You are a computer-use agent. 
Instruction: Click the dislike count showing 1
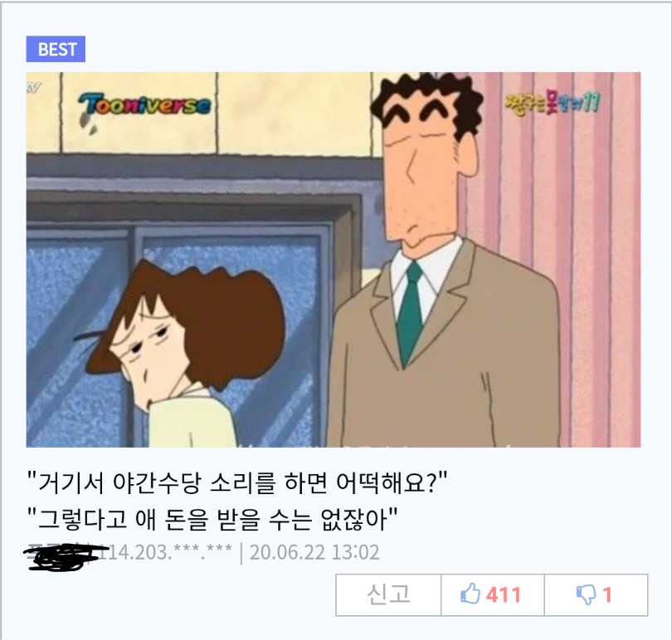(606, 594)
